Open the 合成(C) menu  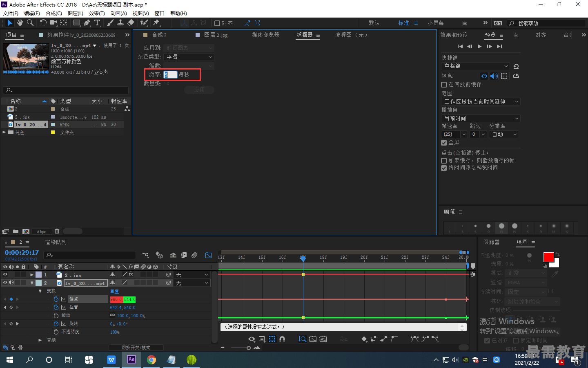[x=54, y=13]
